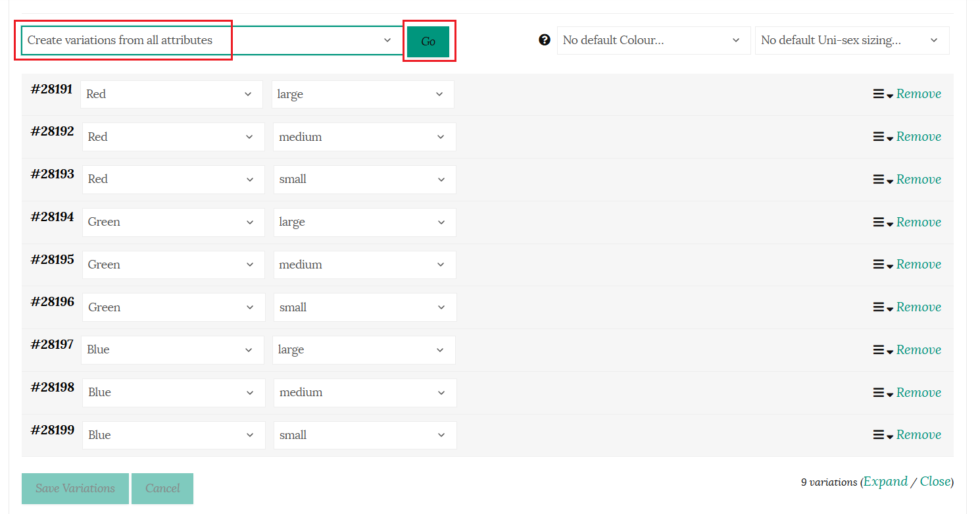980x514 pixels.
Task: Click the Expand link for all variations
Action: (x=885, y=482)
